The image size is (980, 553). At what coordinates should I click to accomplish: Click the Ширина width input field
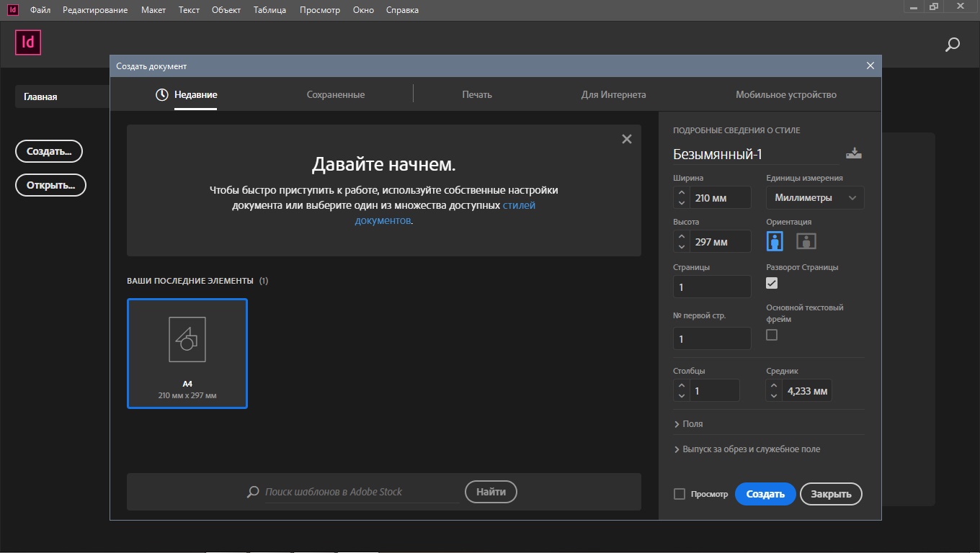tap(720, 197)
